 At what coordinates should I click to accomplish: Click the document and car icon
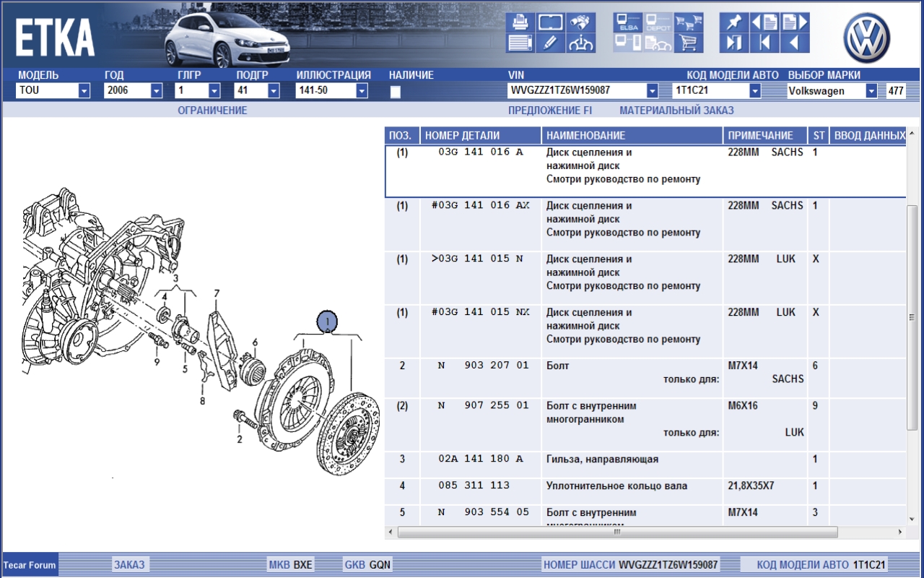tap(658, 43)
